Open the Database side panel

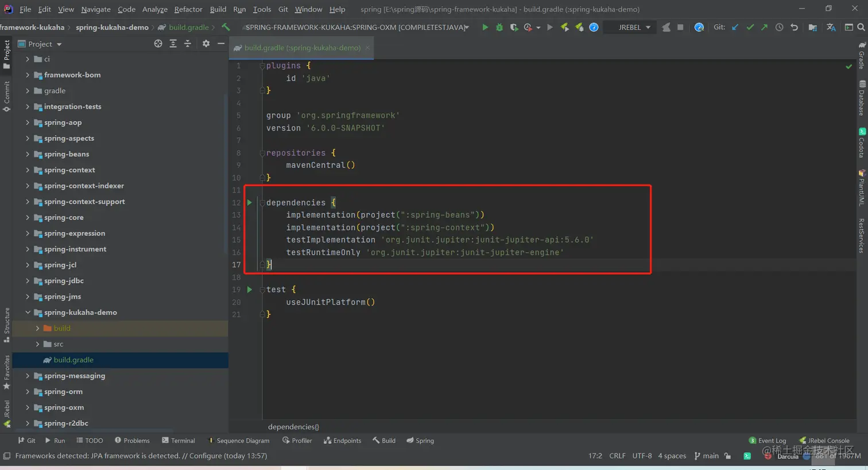(862, 98)
